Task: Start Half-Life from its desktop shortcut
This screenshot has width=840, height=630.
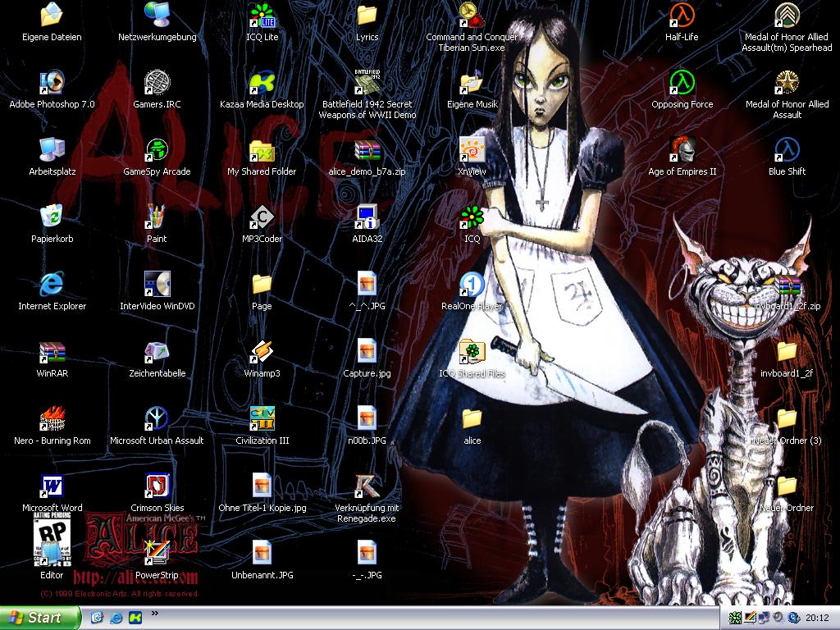Action: [x=682, y=16]
